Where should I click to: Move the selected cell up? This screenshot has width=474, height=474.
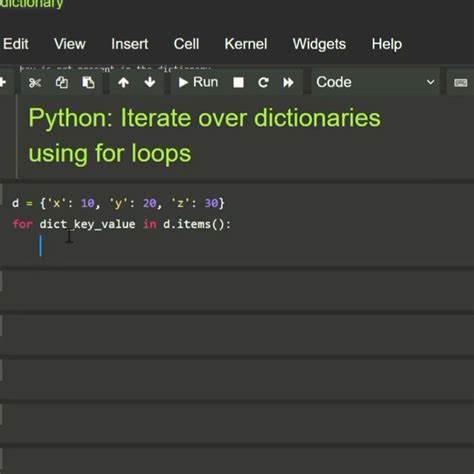click(x=123, y=82)
